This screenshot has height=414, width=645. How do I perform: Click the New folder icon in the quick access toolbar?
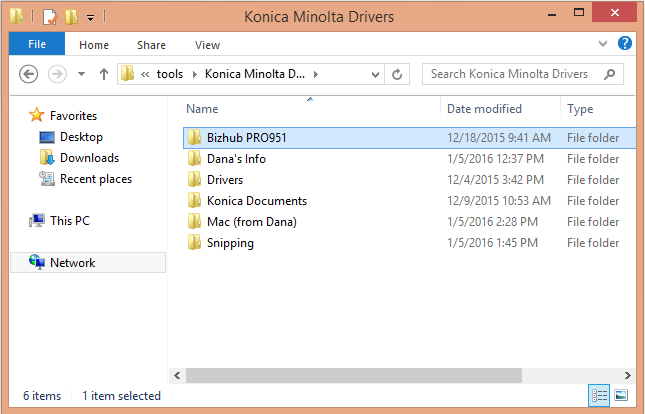click(71, 17)
